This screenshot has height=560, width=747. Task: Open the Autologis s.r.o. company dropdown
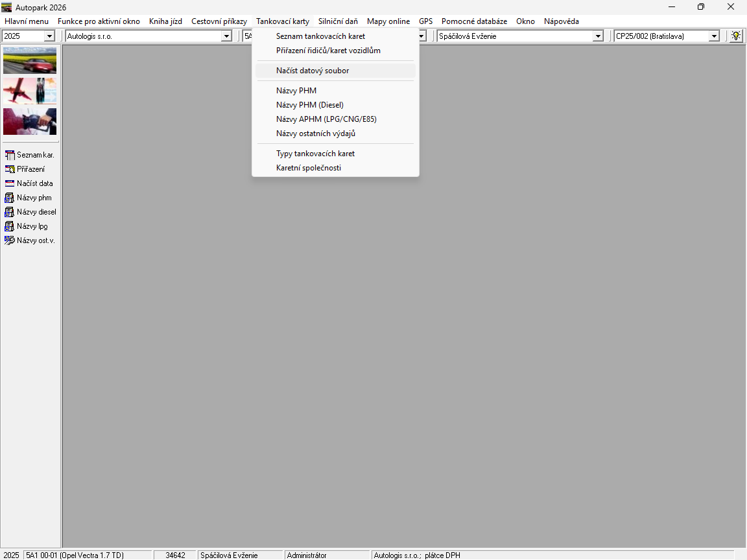226,36
